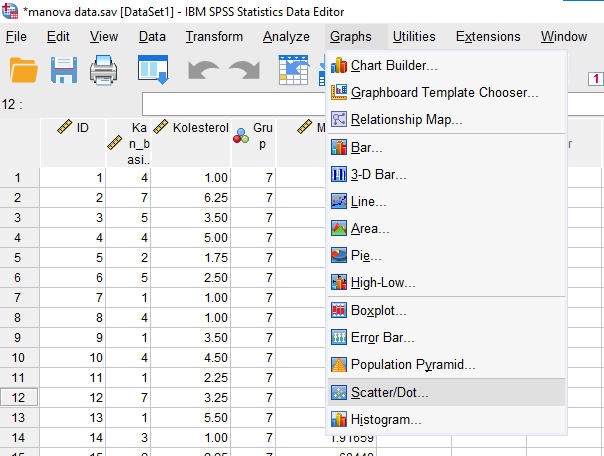Open the Utilities menu
Image resolution: width=604 pixels, height=456 pixels.
[x=413, y=37]
